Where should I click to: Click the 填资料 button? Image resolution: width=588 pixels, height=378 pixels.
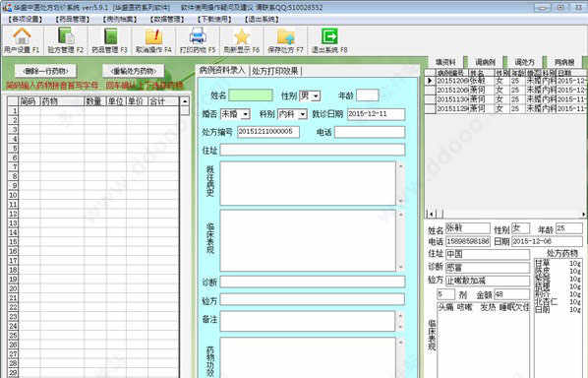pos(445,62)
